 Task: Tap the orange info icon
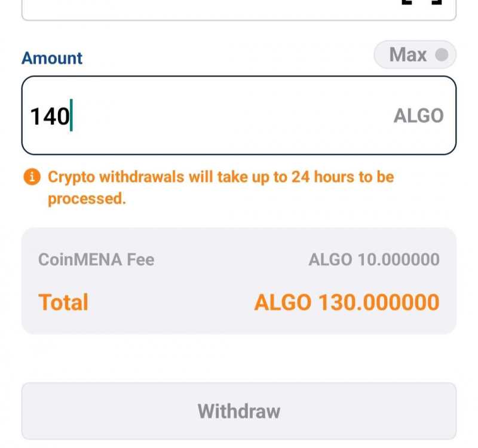click(x=32, y=177)
